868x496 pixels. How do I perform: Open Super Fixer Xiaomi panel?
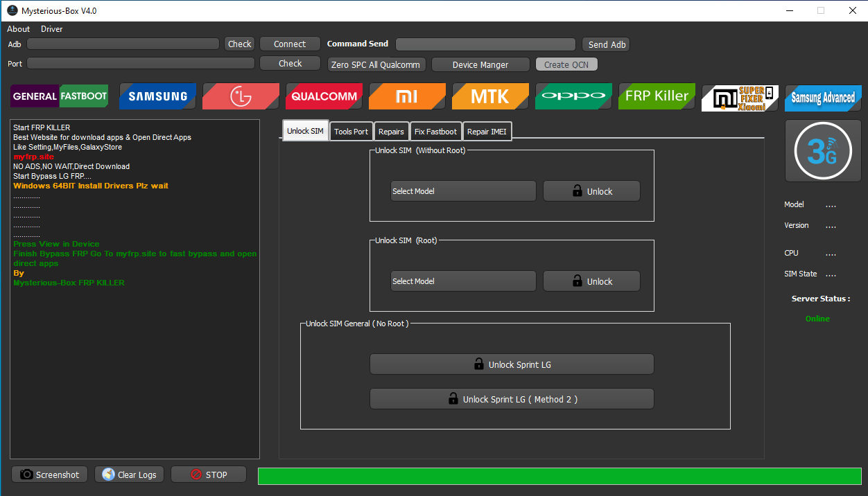tap(740, 96)
